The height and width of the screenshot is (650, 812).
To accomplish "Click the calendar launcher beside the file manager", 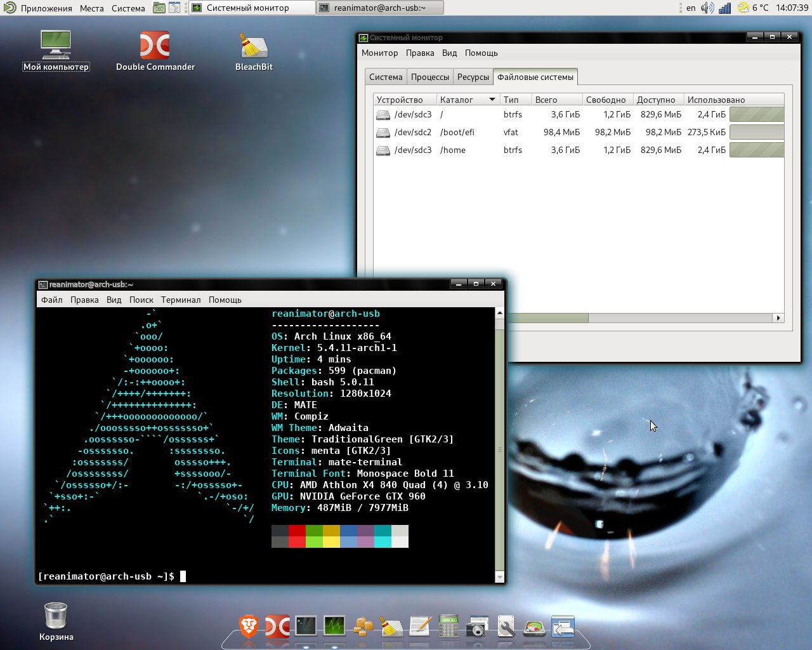I will click(174, 8).
